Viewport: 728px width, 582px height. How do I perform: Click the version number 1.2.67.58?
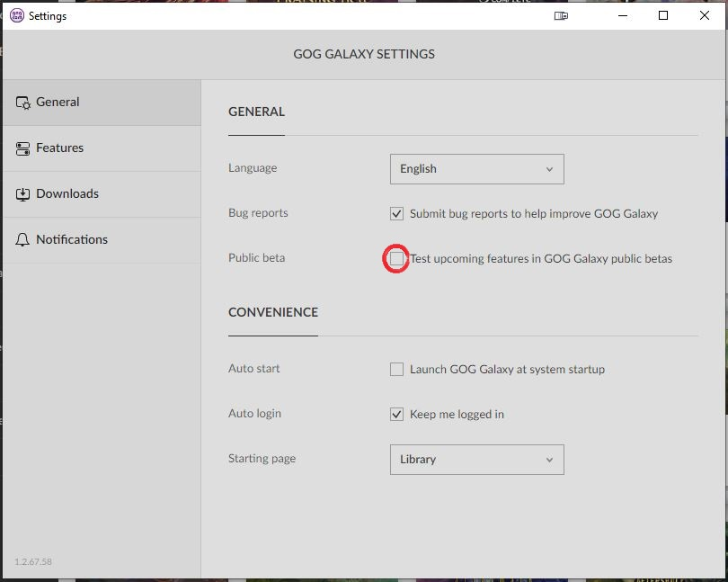(x=33, y=561)
